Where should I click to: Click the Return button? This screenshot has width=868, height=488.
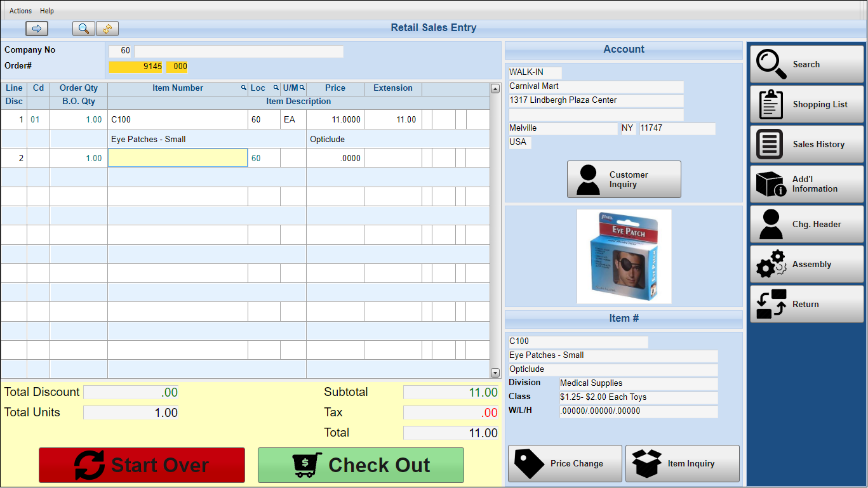point(806,304)
